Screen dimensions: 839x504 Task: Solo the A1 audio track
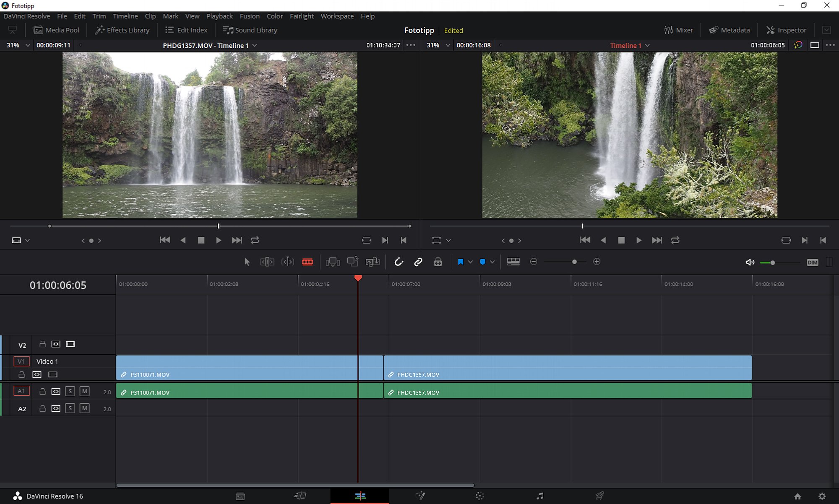[70, 392]
